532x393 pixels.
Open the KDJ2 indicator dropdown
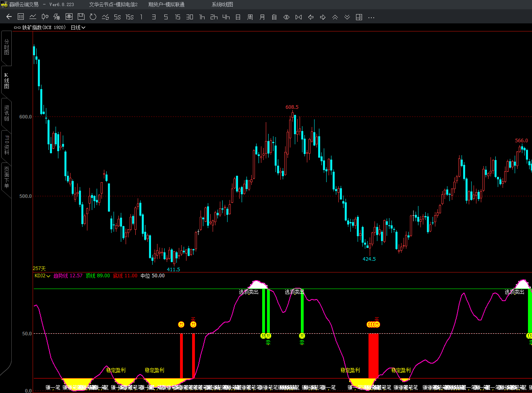42,276
